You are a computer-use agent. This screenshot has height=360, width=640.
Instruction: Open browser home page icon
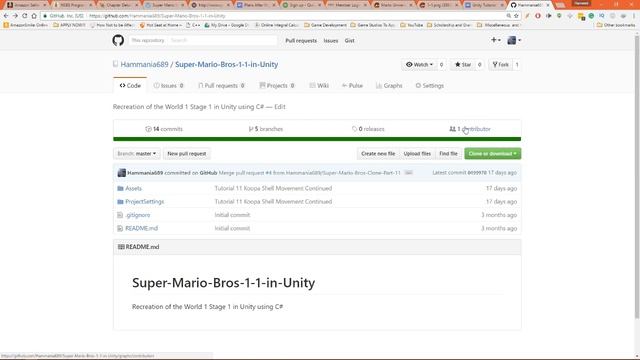[34, 16]
